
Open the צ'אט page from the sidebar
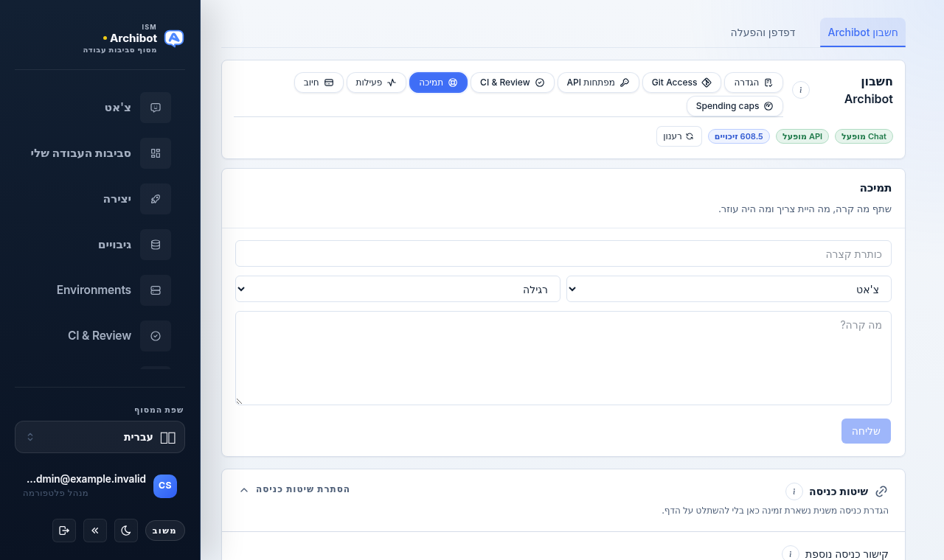point(100,108)
